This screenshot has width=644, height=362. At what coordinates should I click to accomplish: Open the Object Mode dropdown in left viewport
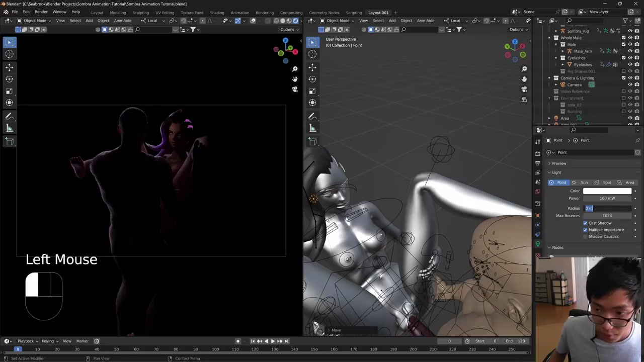[x=35, y=21]
